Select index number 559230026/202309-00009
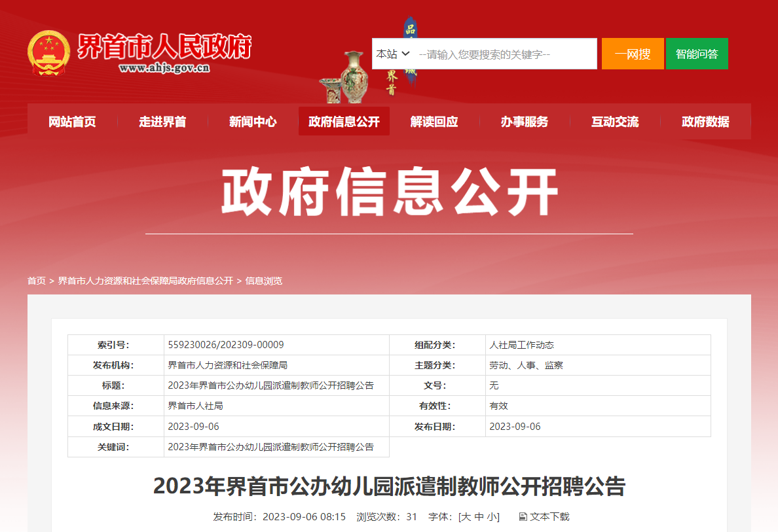The image size is (778, 532). point(226,345)
